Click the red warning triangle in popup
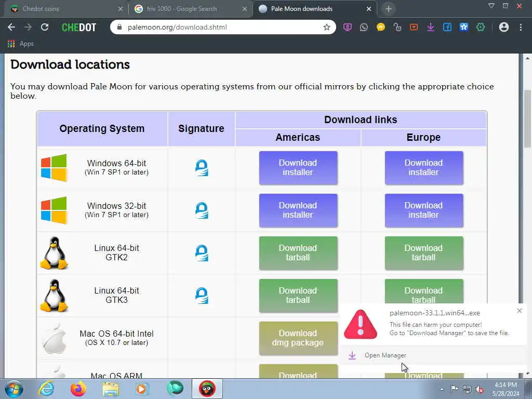Screen dimensions: 532x399 pyautogui.click(x=361, y=324)
